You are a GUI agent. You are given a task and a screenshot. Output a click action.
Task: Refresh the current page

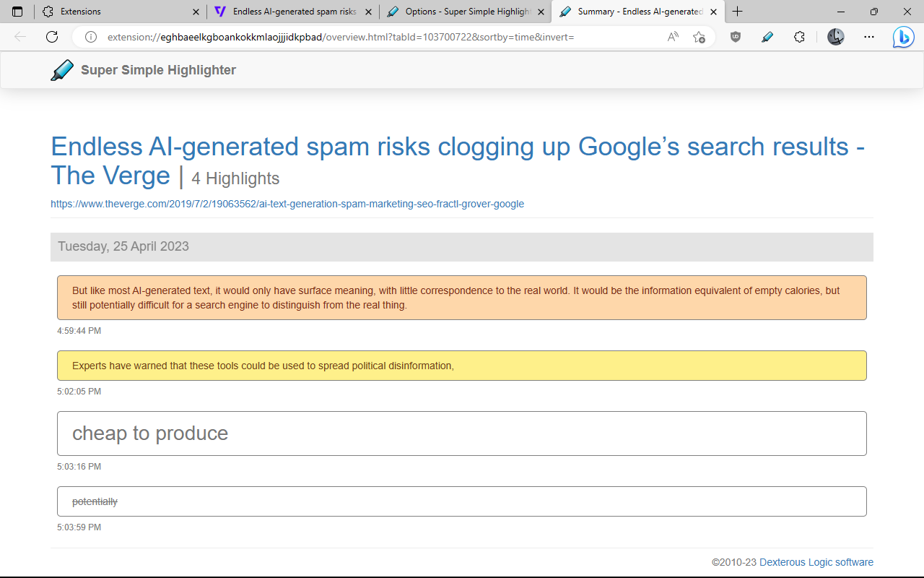pos(52,37)
